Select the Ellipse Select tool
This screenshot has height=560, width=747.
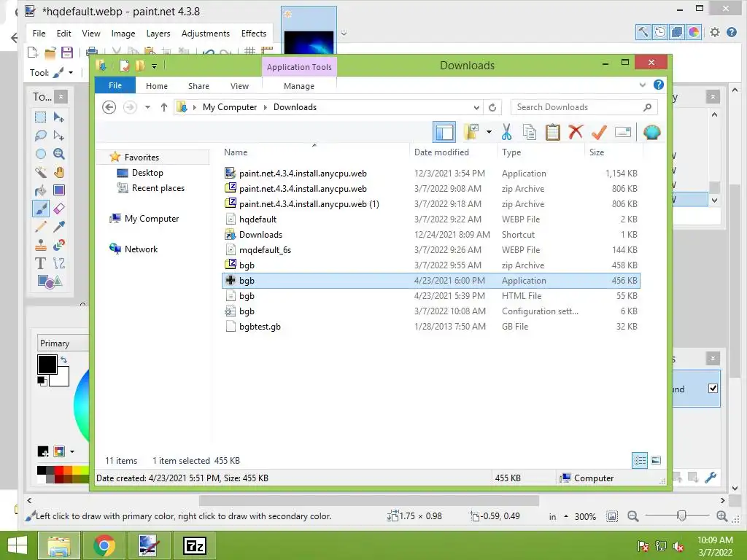(x=41, y=154)
